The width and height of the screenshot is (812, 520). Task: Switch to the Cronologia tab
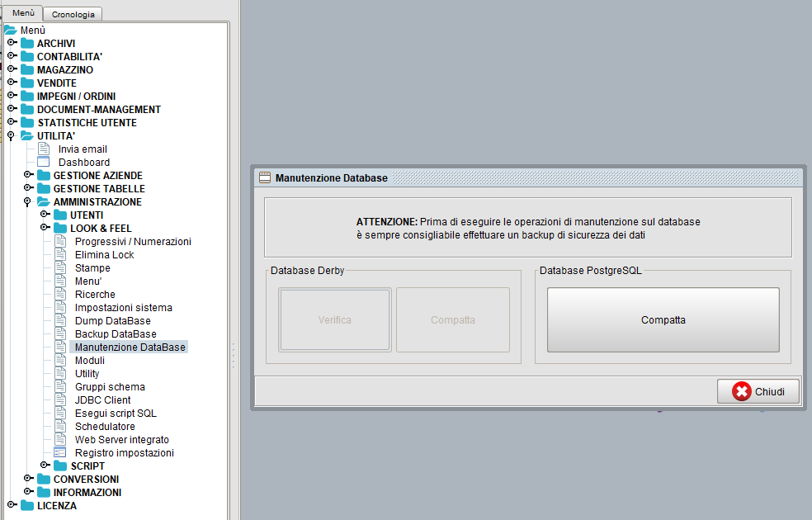coord(73,15)
